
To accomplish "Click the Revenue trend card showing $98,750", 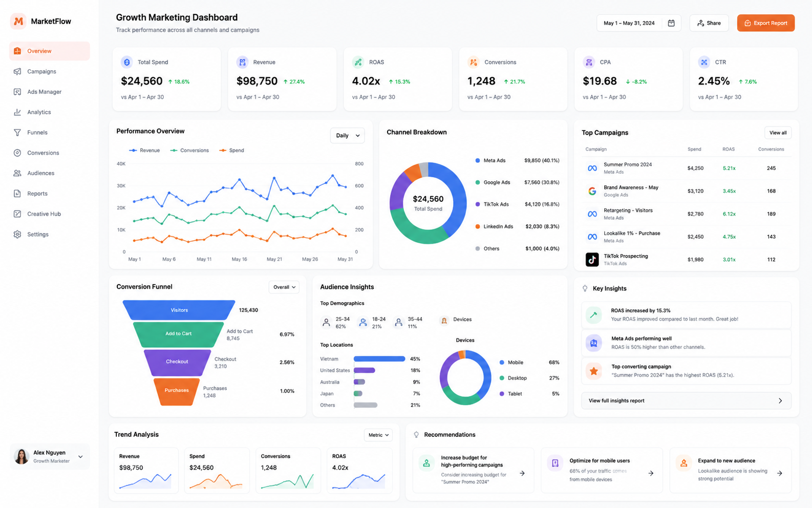I will coord(146,470).
